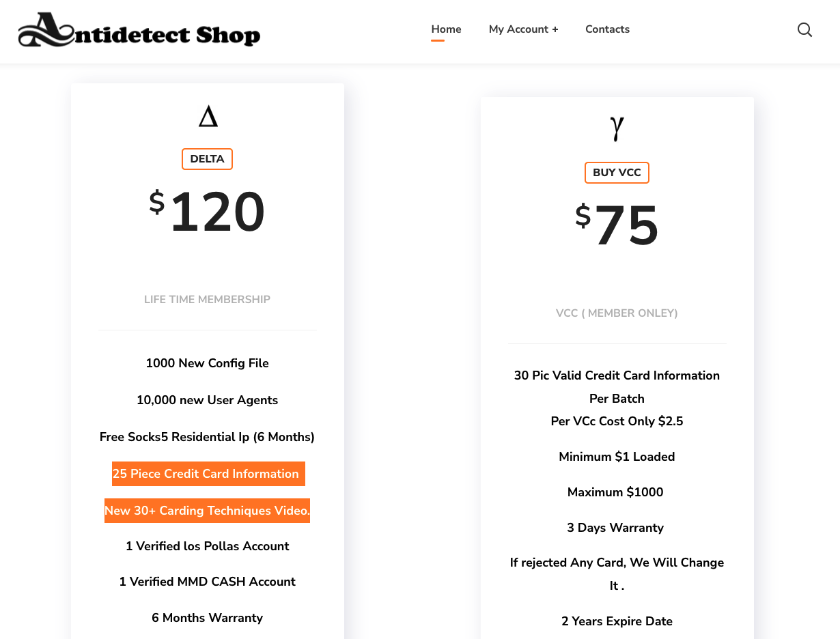
Task: Click the 6 Months Warranty line
Action: tap(207, 618)
